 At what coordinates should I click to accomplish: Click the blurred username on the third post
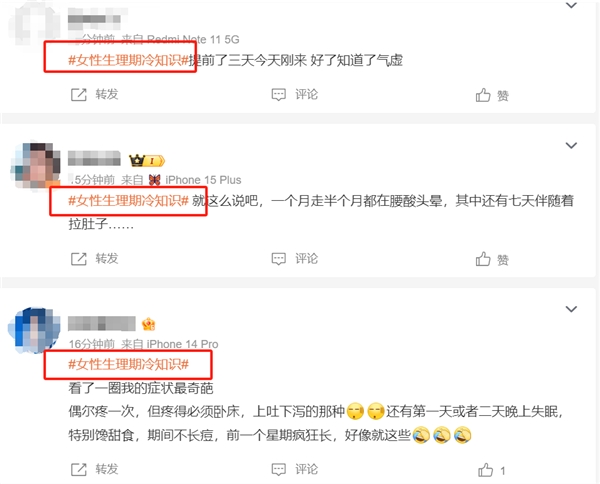(x=102, y=324)
